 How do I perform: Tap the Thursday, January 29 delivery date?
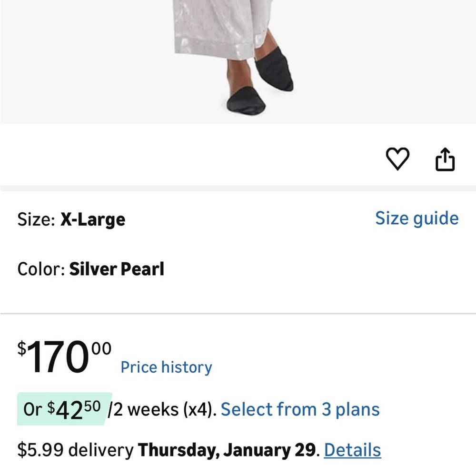pos(227,450)
